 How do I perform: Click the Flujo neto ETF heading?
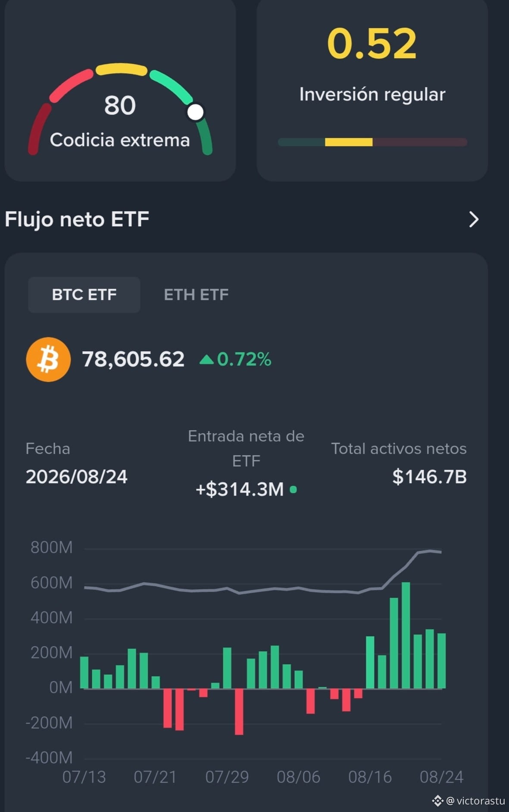point(77,219)
